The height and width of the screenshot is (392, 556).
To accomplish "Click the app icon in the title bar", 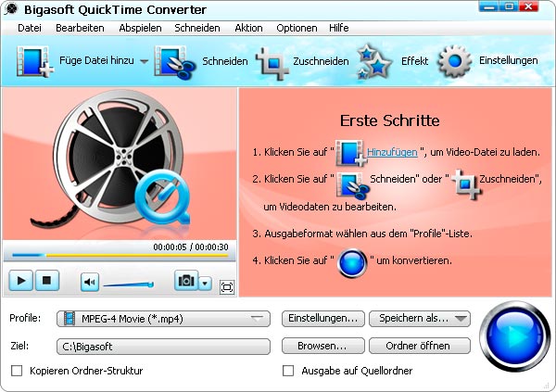I will click(x=11, y=9).
